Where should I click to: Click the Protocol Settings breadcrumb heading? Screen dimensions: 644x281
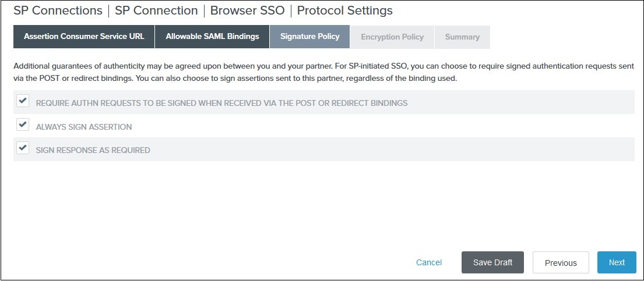(345, 10)
